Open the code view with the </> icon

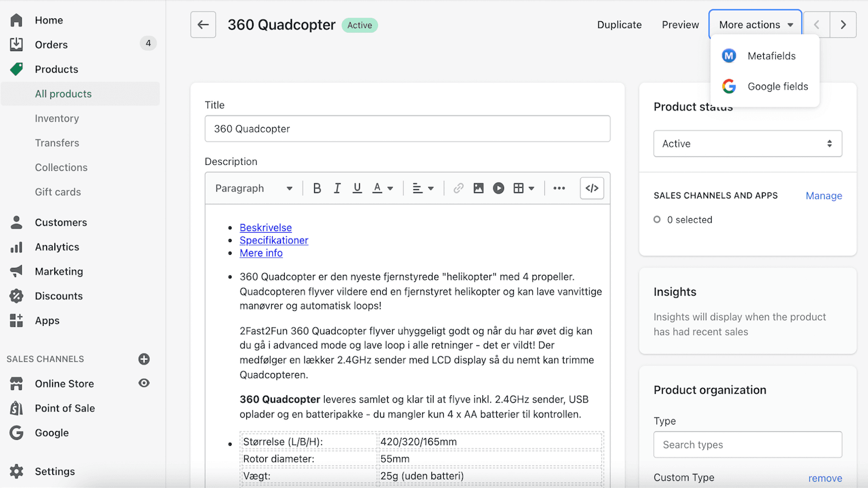[x=591, y=188]
